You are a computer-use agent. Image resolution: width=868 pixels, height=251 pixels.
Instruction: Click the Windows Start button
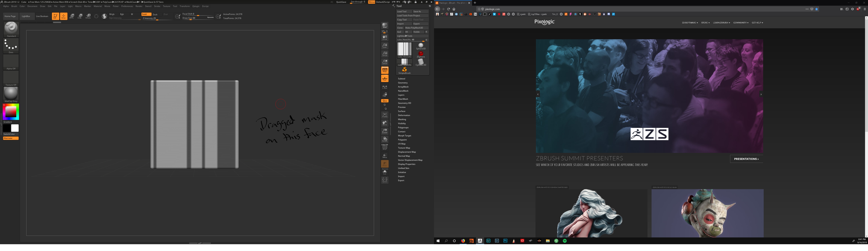click(438, 241)
